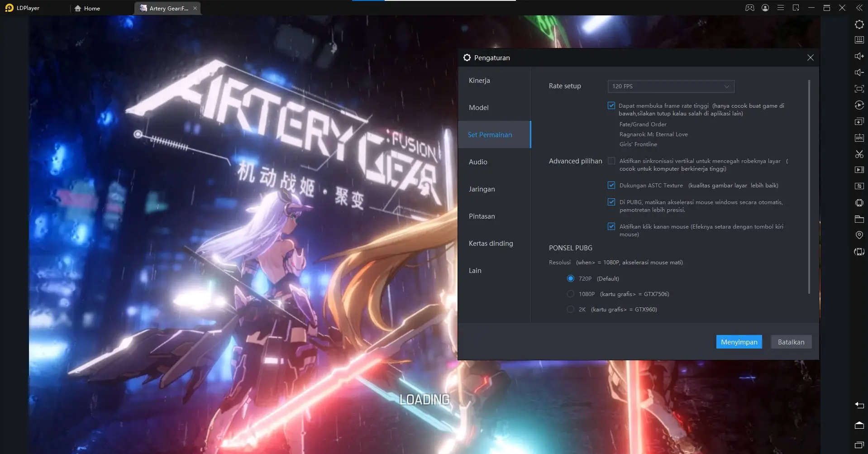Open the synchronizer swap-arrows icon

point(859,186)
